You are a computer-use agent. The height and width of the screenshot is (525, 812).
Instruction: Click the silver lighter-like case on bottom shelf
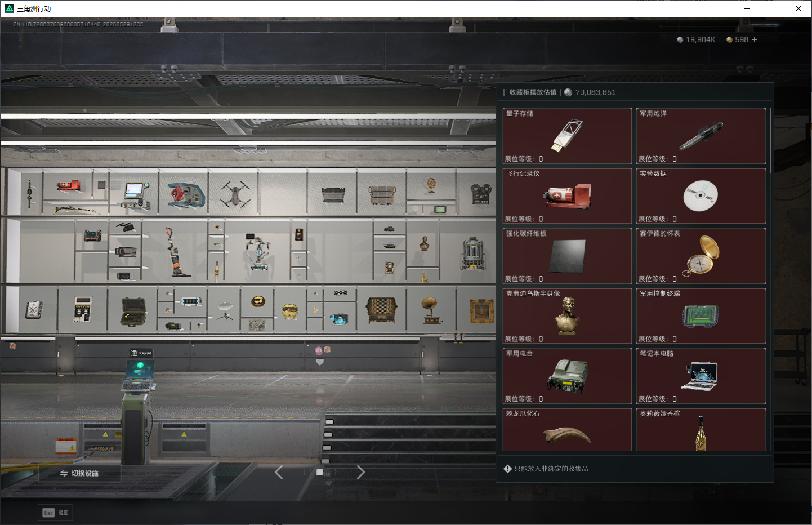[x=34, y=310]
